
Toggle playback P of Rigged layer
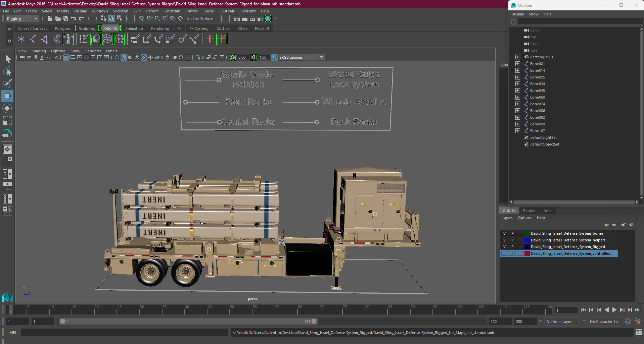[x=512, y=247]
